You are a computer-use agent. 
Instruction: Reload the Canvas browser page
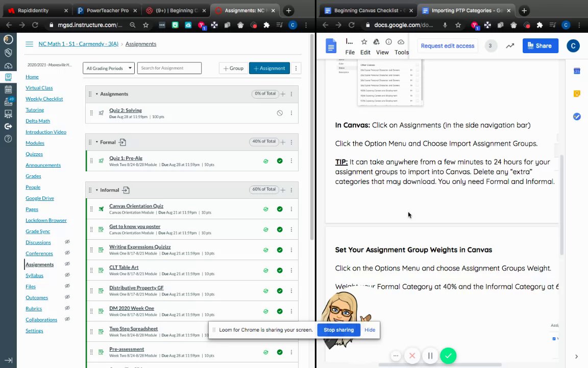[x=35, y=25]
